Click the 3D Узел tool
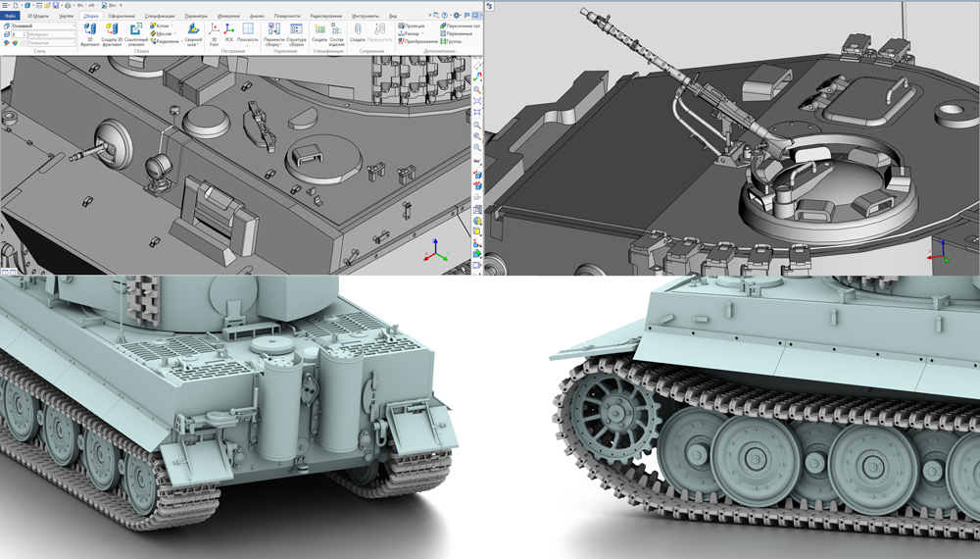Viewport: 980px width, 559px height. pyautogui.click(x=214, y=34)
